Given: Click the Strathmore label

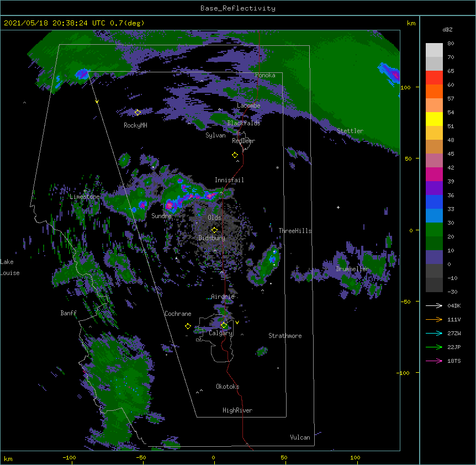Looking at the screenshot, I should pos(285,336).
